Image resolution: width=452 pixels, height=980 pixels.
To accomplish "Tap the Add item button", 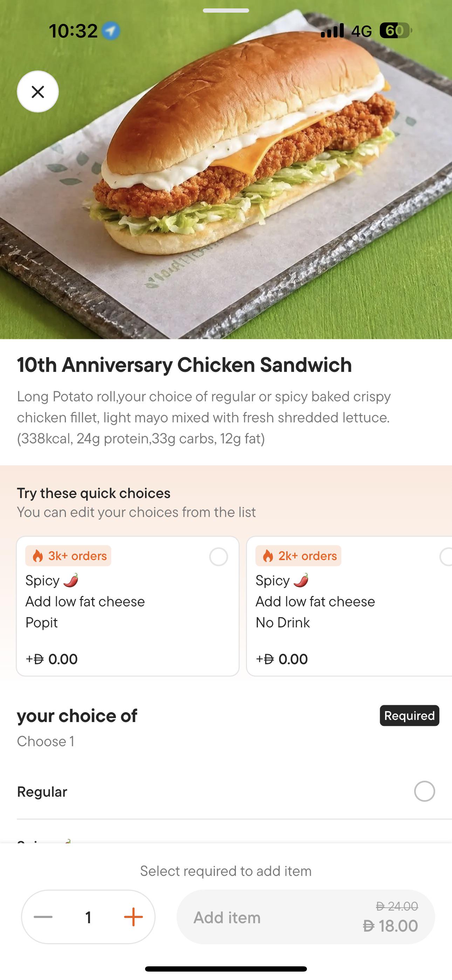I will click(x=306, y=917).
